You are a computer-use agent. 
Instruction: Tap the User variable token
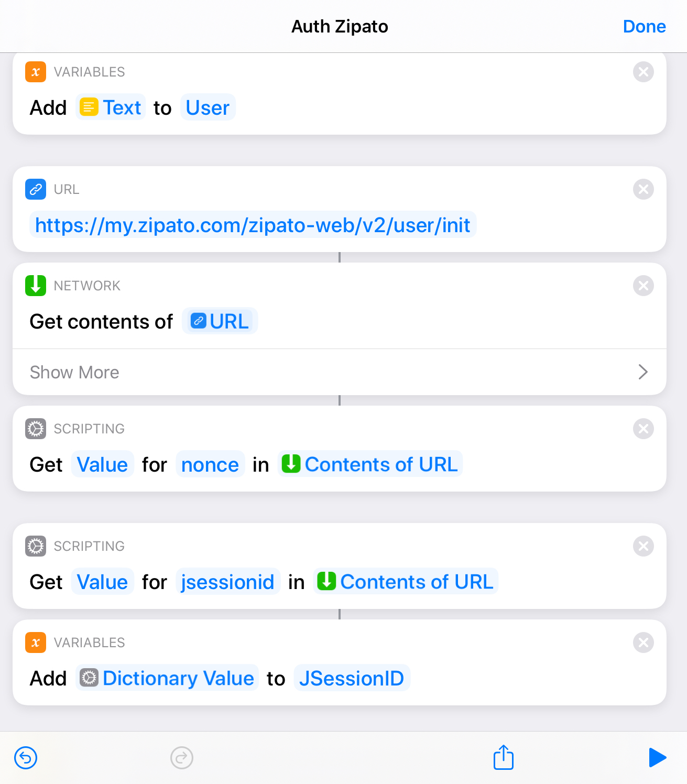[x=208, y=107]
